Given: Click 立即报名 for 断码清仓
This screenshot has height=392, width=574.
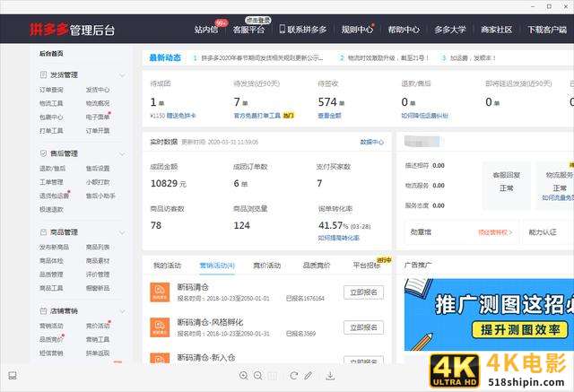Looking at the screenshot, I should pos(363,292).
